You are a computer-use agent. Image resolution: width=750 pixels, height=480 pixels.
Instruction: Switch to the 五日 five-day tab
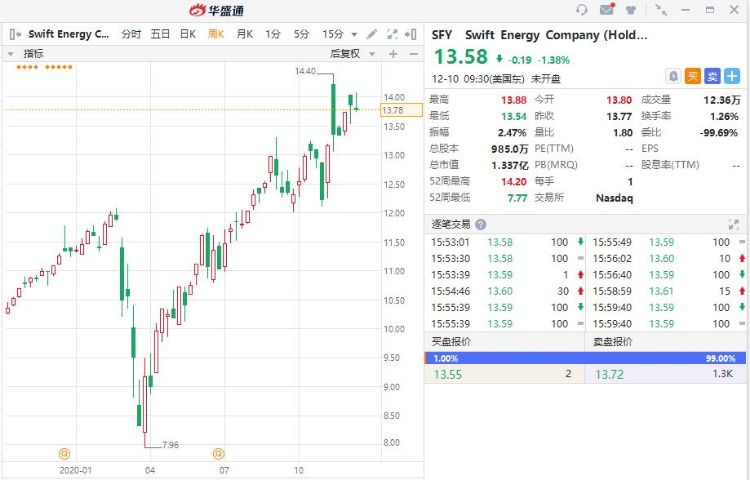coord(160,34)
